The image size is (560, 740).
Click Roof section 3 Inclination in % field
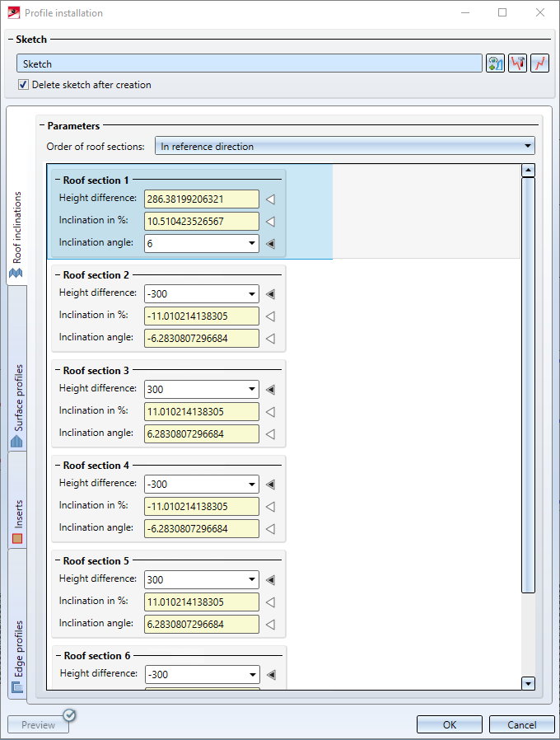coord(202,411)
